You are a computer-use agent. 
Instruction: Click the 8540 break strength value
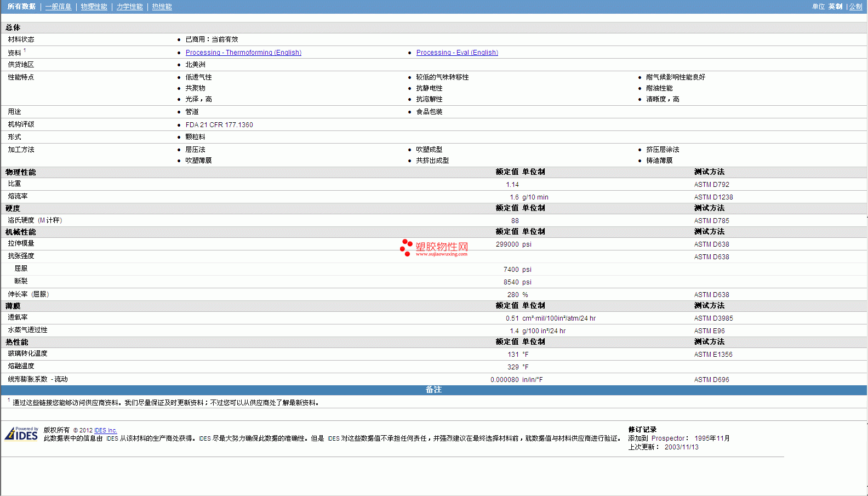(x=511, y=282)
